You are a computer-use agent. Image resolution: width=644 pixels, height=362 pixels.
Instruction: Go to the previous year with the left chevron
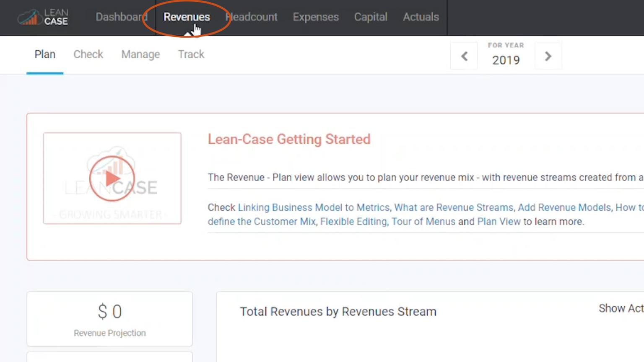[x=464, y=56]
